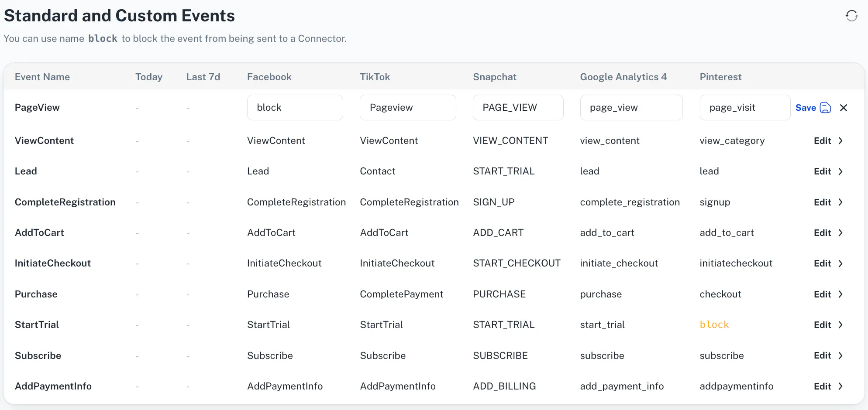Edit the Subscribe event row
868x410 pixels.
pyautogui.click(x=822, y=355)
